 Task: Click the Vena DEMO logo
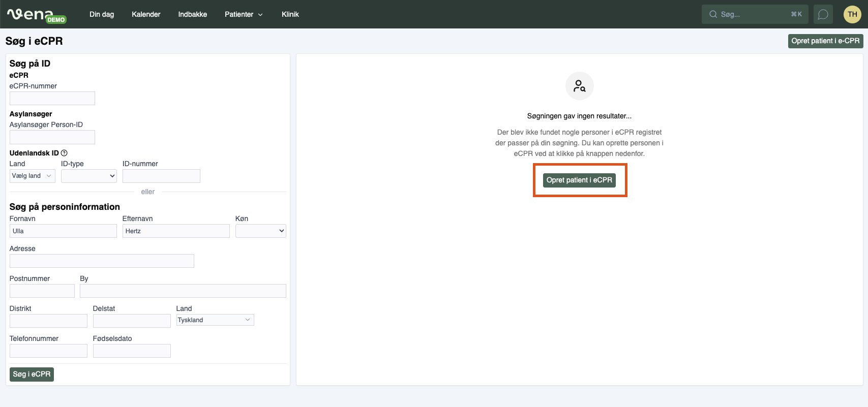(37, 15)
